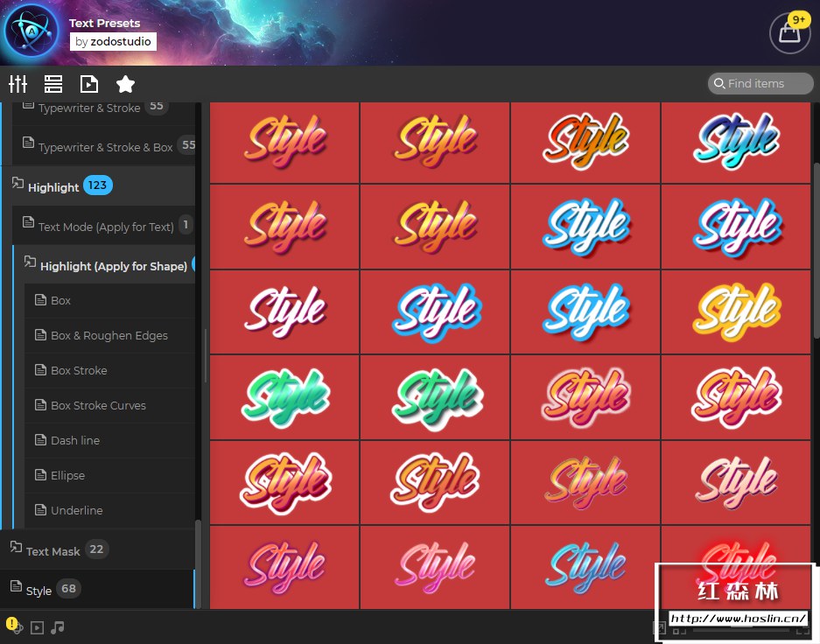Open the Ellipse category
Viewport: 820px width, 644px height.
pos(109,475)
